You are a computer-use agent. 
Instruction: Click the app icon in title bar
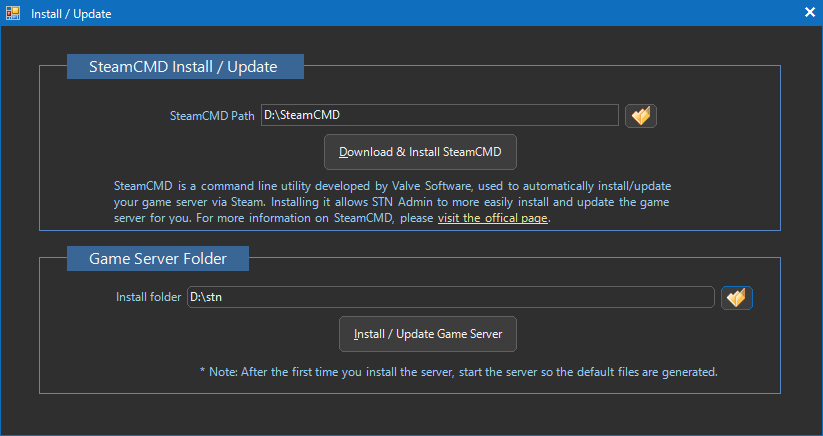(13, 13)
